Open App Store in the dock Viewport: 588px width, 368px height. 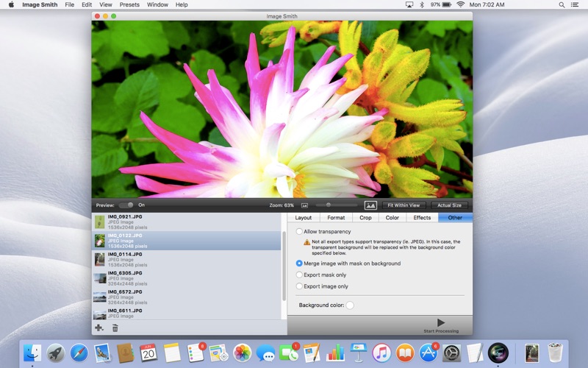click(x=429, y=353)
